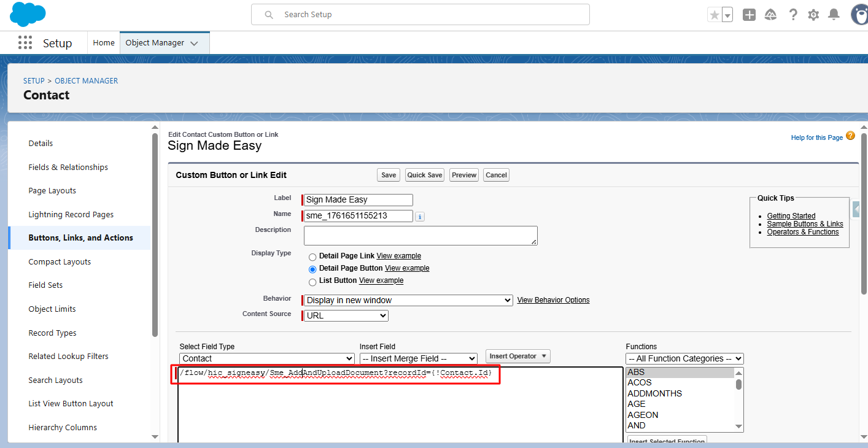Open the notifications bell
Viewport: 868px width, 448px height.
point(834,14)
